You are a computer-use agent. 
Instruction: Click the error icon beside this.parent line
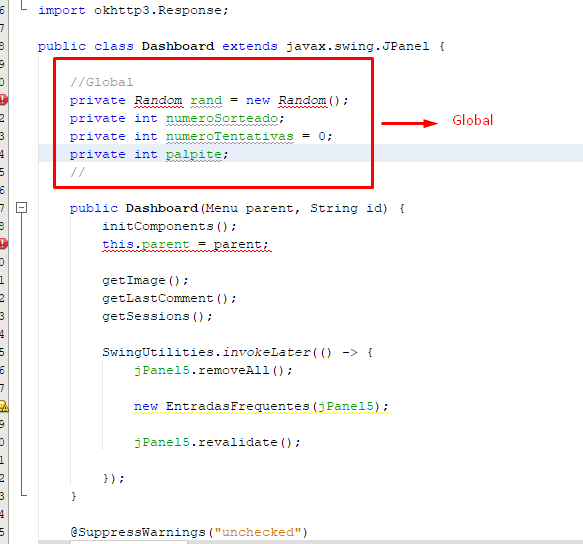tap(3, 244)
